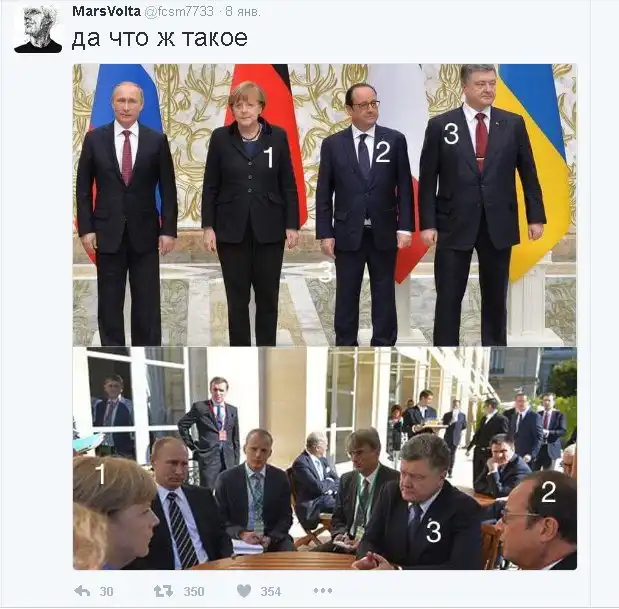Click the @fcsm7733 handle
Viewport: 619px width, 609px height.
(179, 11)
